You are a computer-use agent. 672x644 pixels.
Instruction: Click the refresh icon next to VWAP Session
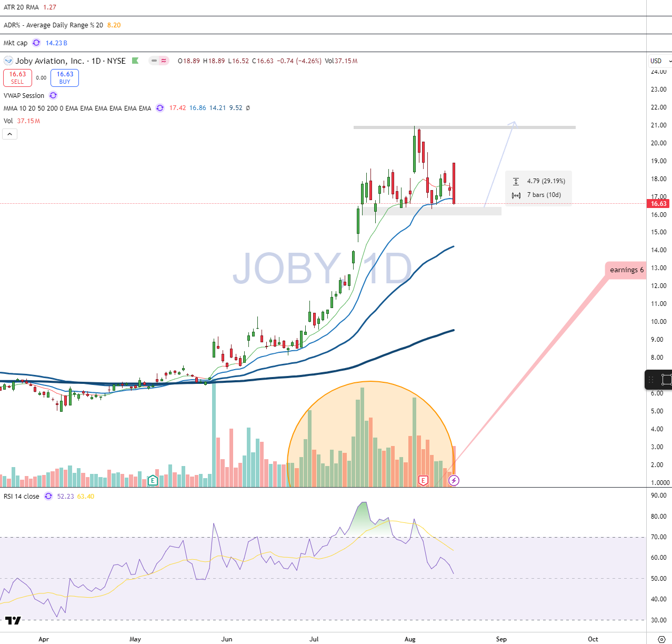click(x=53, y=95)
